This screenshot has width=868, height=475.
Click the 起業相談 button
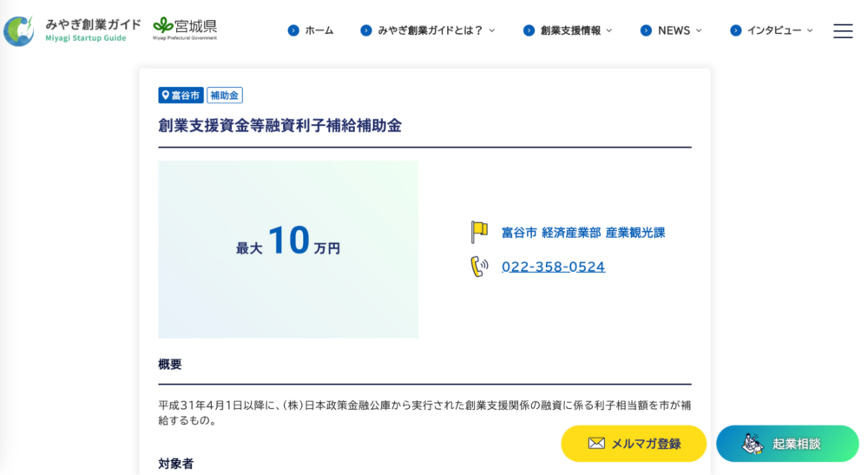(787, 444)
